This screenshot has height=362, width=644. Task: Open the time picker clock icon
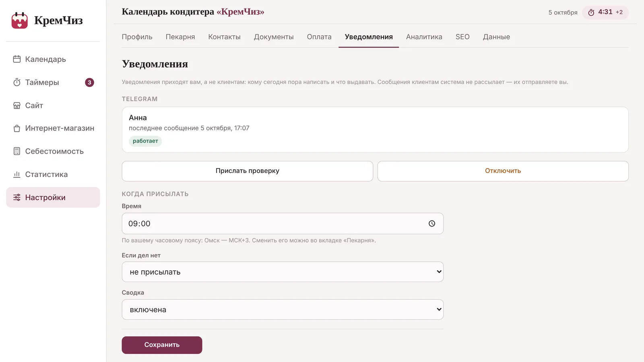point(432,224)
